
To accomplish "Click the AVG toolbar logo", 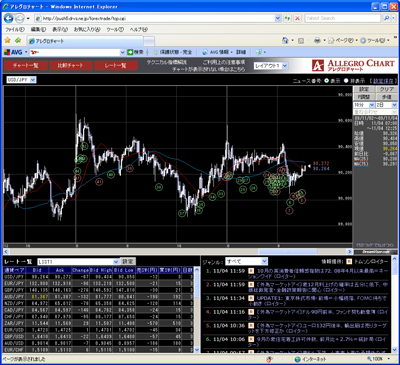I will (x=13, y=52).
